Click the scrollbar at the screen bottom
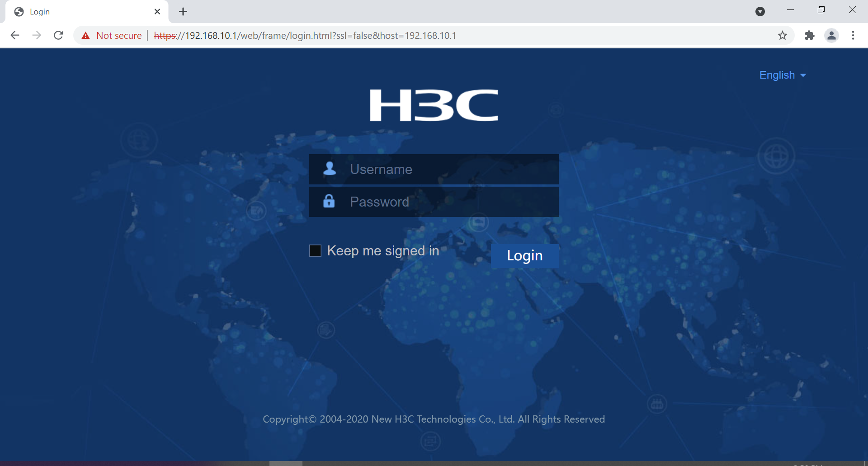 pyautogui.click(x=285, y=463)
